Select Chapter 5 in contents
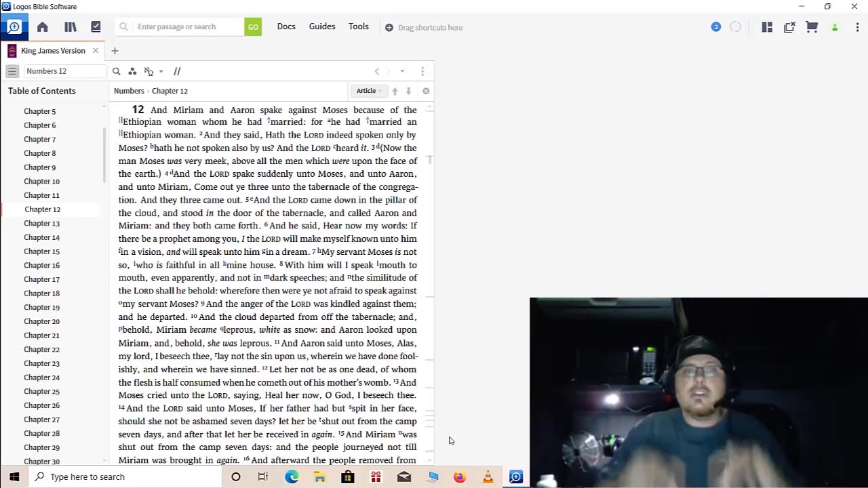Viewport: 868px width, 488px height. 40,111
